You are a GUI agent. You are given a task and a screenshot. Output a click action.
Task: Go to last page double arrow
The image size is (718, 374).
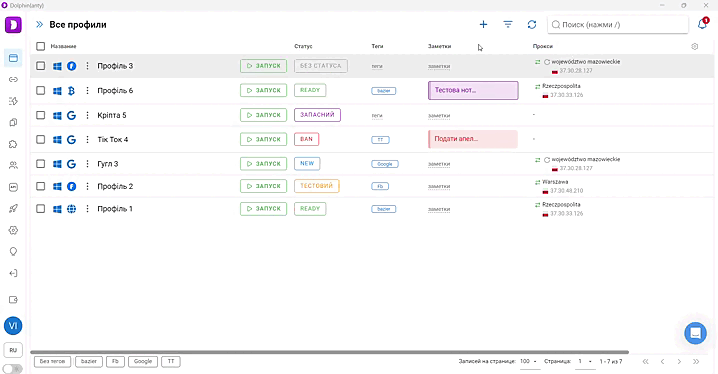[x=696, y=362]
